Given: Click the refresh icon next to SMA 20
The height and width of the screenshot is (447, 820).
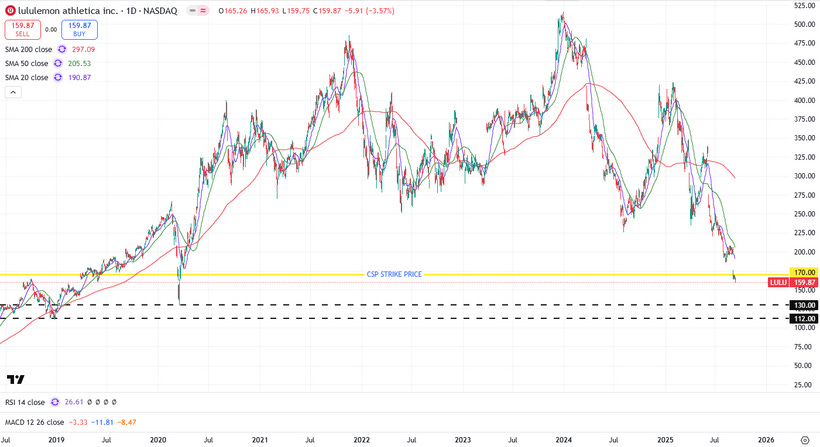Looking at the screenshot, I should pos(58,77).
